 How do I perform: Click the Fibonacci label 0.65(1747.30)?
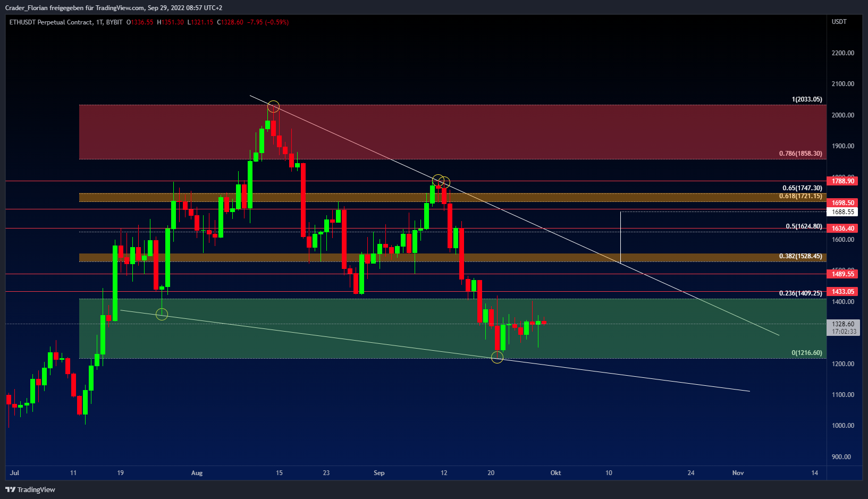(802, 188)
